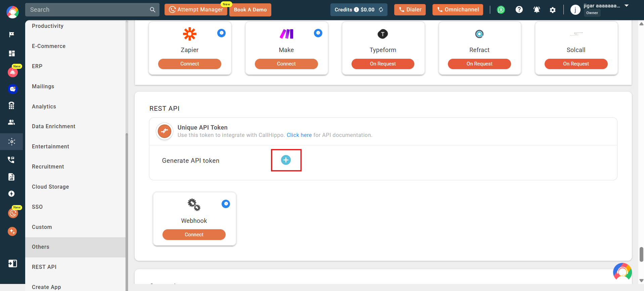Viewport: 644px width, 291px height.
Task: Click the CallHippo logo icon
Action: tap(12, 12)
